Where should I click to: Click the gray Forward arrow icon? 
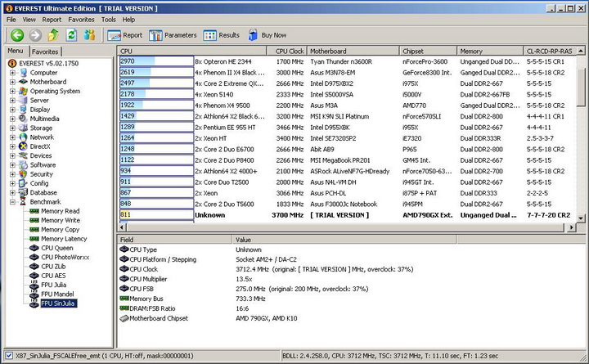coord(35,35)
